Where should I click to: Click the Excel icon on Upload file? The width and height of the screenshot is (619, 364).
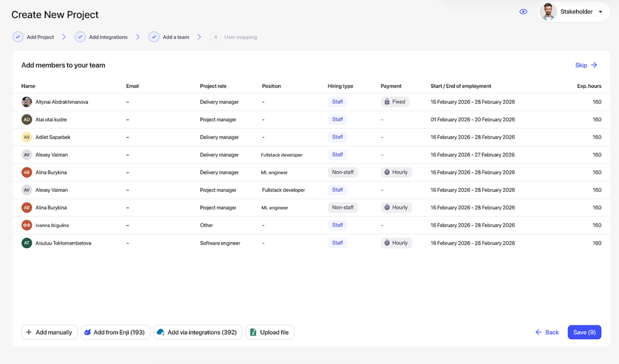(x=253, y=332)
